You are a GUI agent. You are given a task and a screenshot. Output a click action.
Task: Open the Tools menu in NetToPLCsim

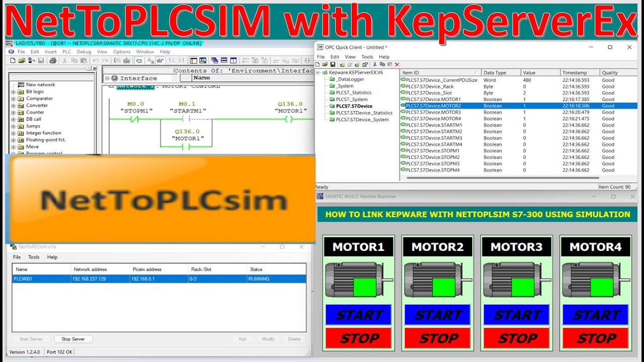(x=34, y=257)
